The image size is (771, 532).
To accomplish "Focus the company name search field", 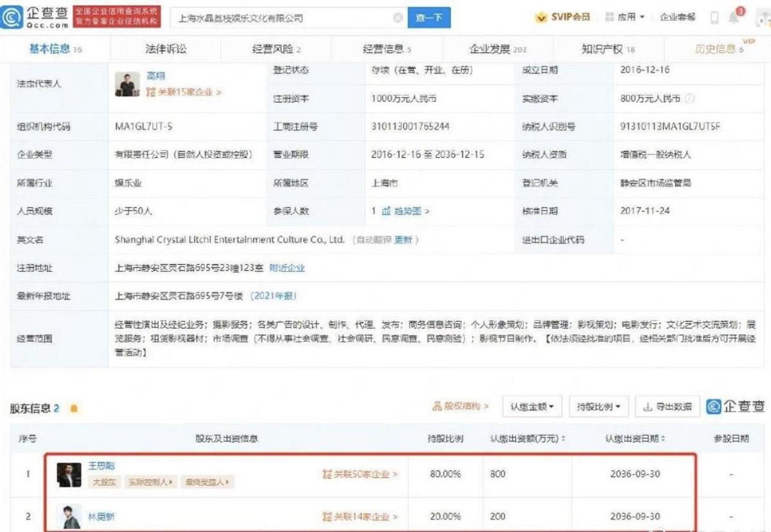I will [x=289, y=18].
